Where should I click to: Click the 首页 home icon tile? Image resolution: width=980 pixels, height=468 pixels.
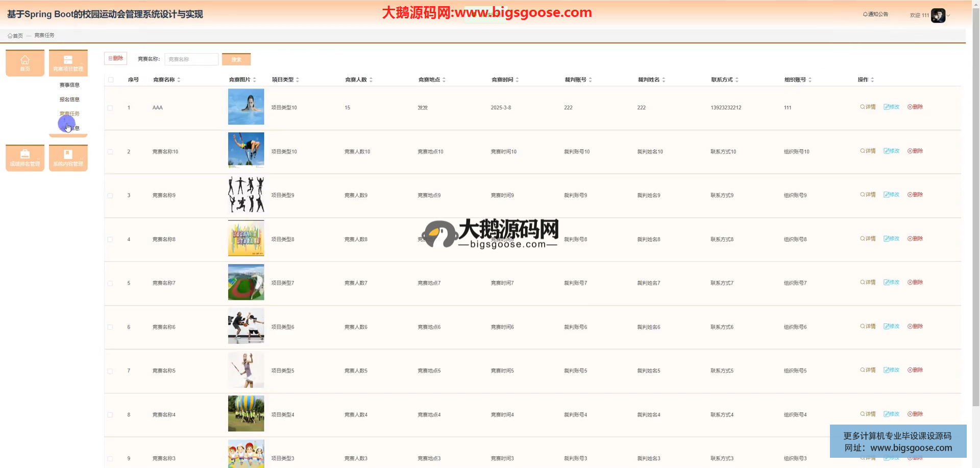coord(24,62)
